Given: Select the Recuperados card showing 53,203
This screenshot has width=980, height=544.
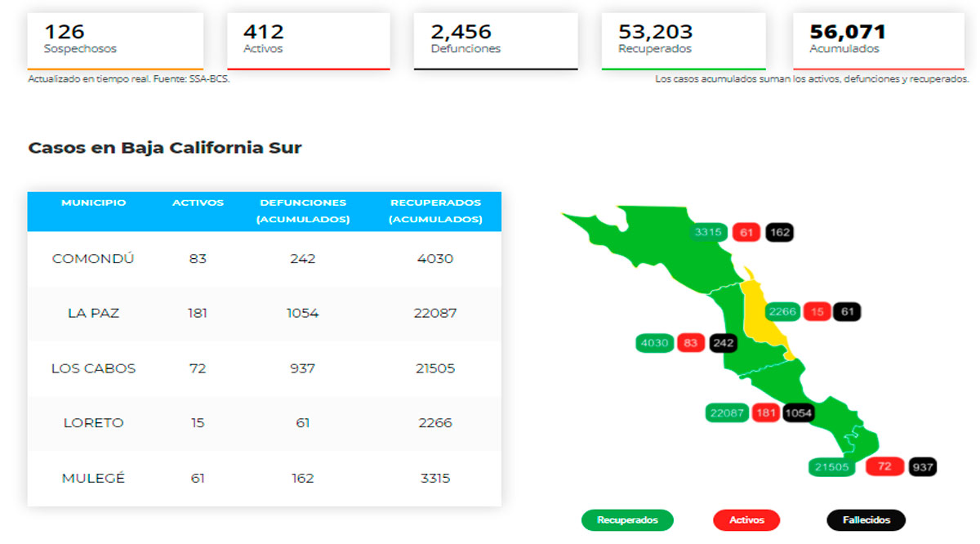Looking at the screenshot, I should coord(684,41).
